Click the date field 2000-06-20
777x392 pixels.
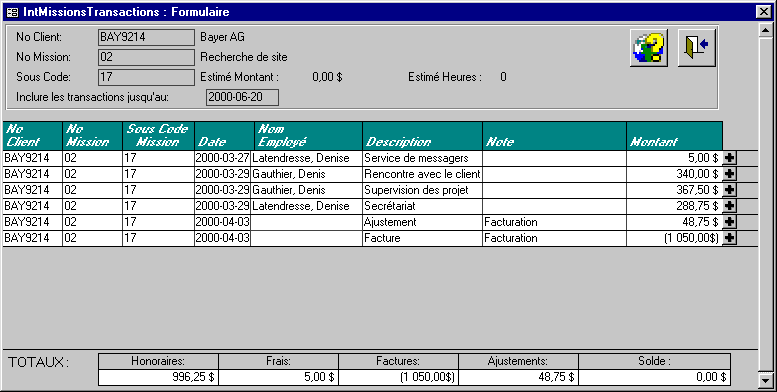242,97
